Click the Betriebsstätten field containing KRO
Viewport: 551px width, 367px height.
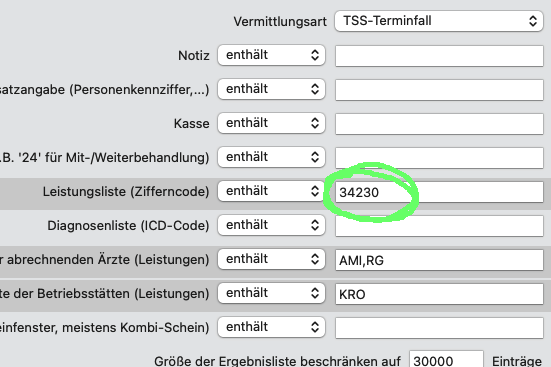(x=439, y=294)
